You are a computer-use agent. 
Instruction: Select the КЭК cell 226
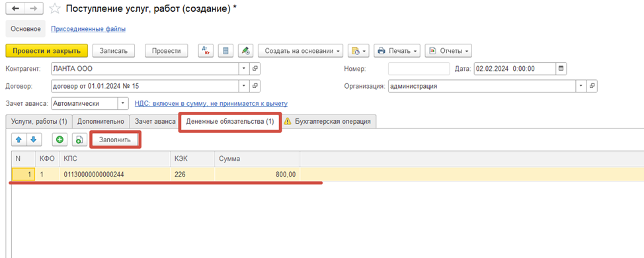[192, 174]
